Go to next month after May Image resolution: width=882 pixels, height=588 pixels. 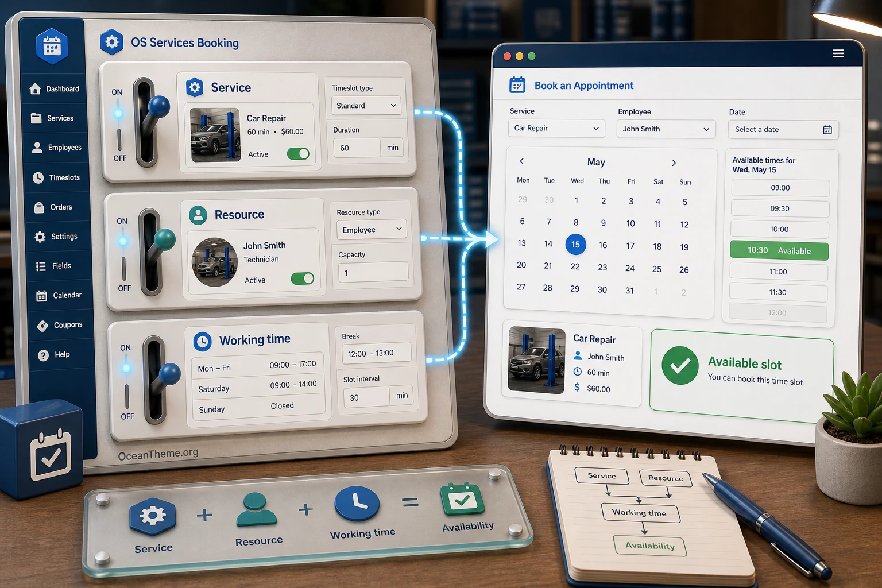point(674,163)
